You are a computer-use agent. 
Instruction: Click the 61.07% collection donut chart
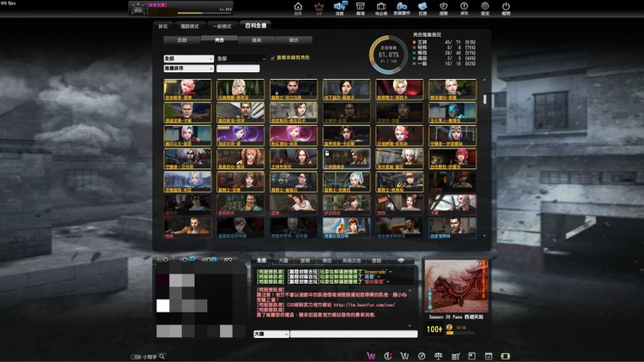[388, 55]
